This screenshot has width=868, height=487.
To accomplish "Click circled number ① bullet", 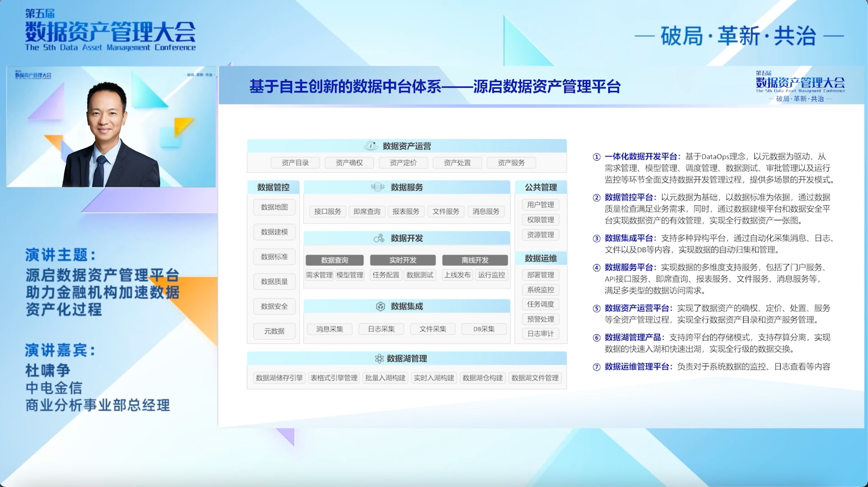I will (596, 157).
